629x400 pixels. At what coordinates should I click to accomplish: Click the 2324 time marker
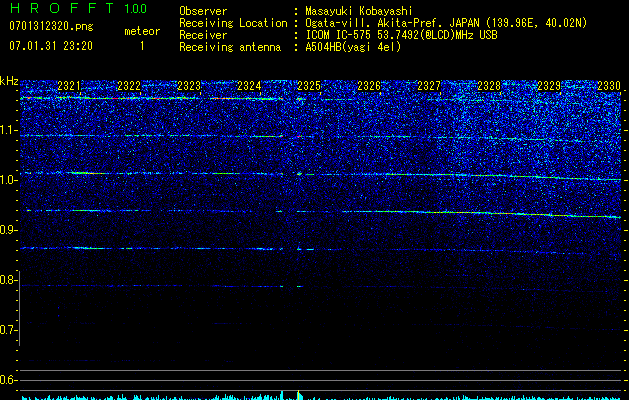(x=249, y=86)
